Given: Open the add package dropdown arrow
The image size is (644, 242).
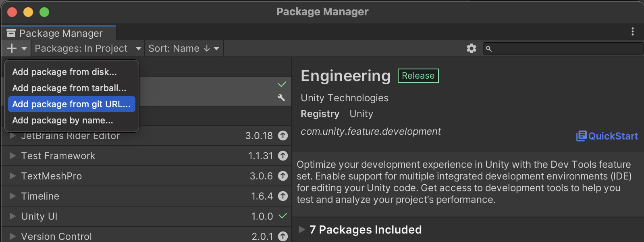Looking at the screenshot, I should click(x=24, y=48).
